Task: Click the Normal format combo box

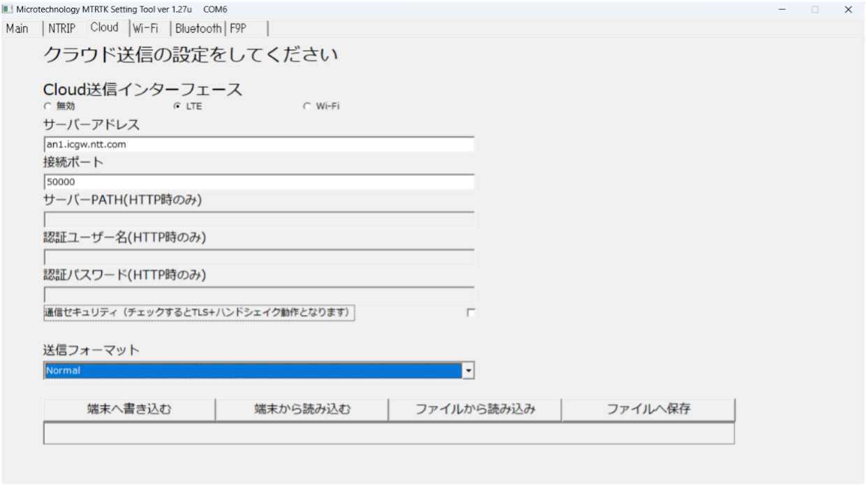Action: (253, 371)
